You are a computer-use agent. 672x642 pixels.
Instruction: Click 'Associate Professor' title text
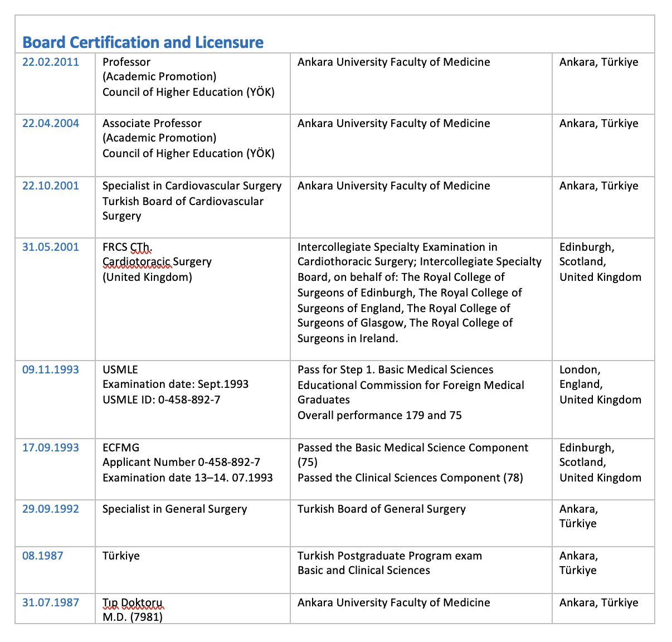pyautogui.click(x=152, y=123)
